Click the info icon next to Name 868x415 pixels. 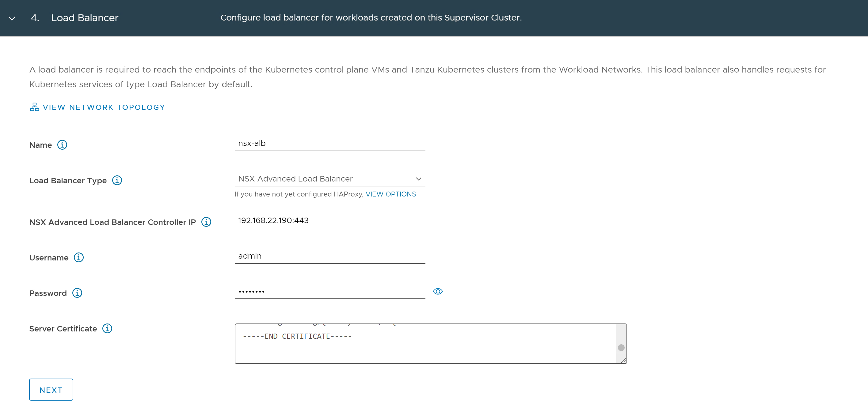click(x=62, y=145)
